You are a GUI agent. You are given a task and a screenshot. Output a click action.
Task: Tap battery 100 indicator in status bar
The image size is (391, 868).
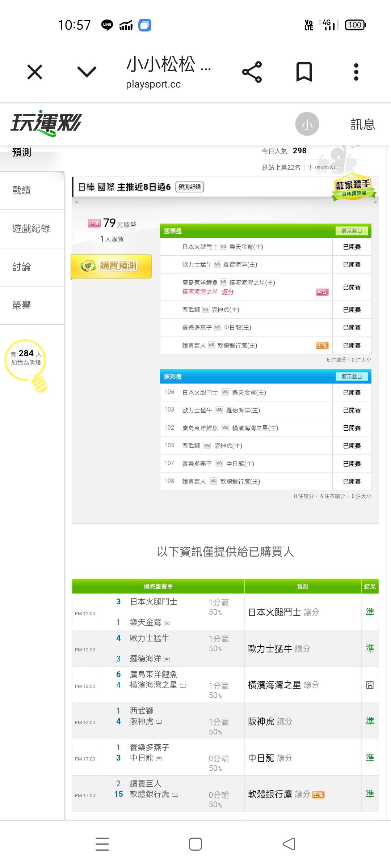pos(356,25)
